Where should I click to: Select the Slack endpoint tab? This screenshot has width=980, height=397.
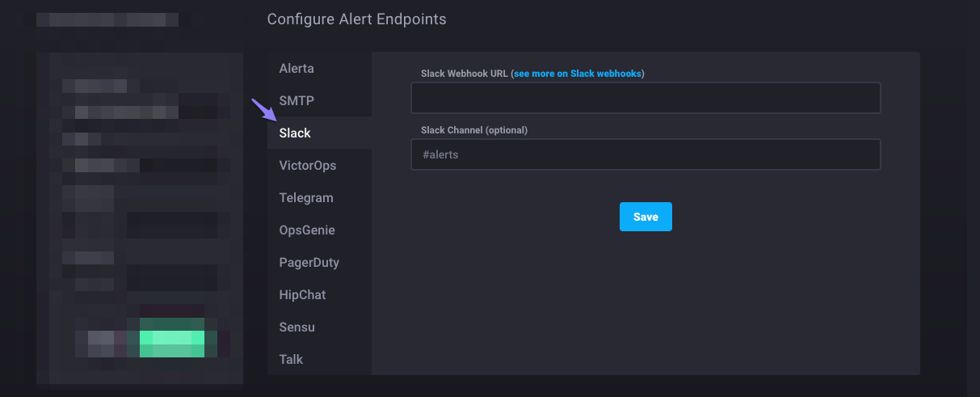click(x=295, y=133)
